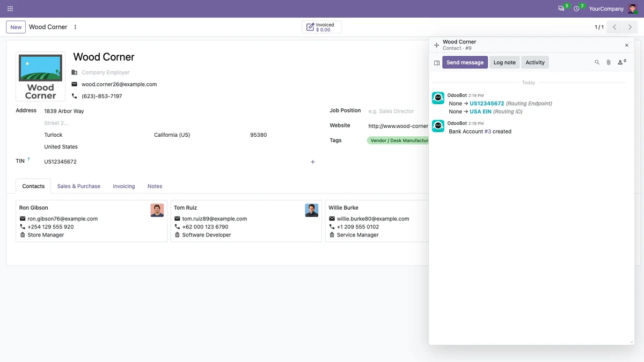Click the envelope icon beside company email
Viewport: 644px width, 362px height.
pyautogui.click(x=75, y=84)
